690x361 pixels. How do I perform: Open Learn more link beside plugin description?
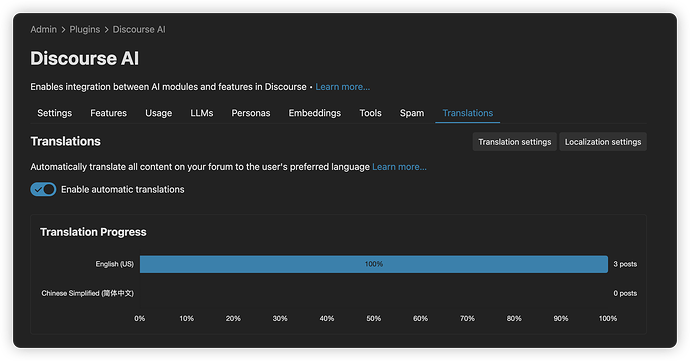point(342,87)
